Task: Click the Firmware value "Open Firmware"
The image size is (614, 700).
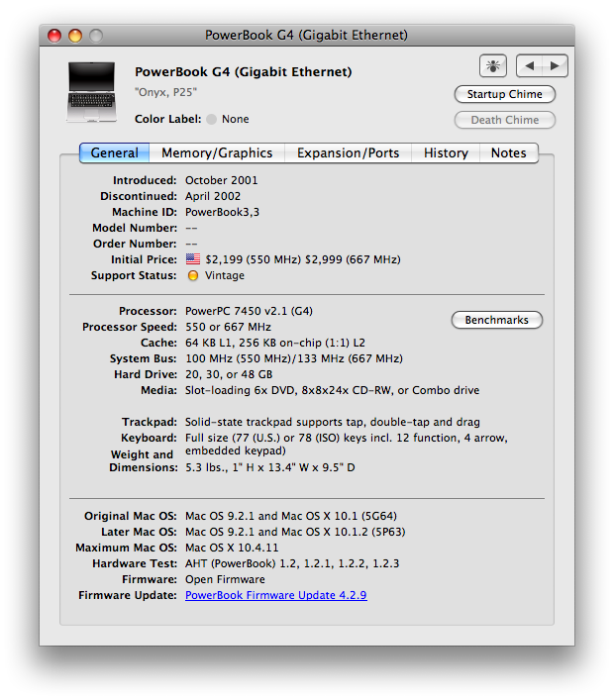Action: [x=225, y=579]
